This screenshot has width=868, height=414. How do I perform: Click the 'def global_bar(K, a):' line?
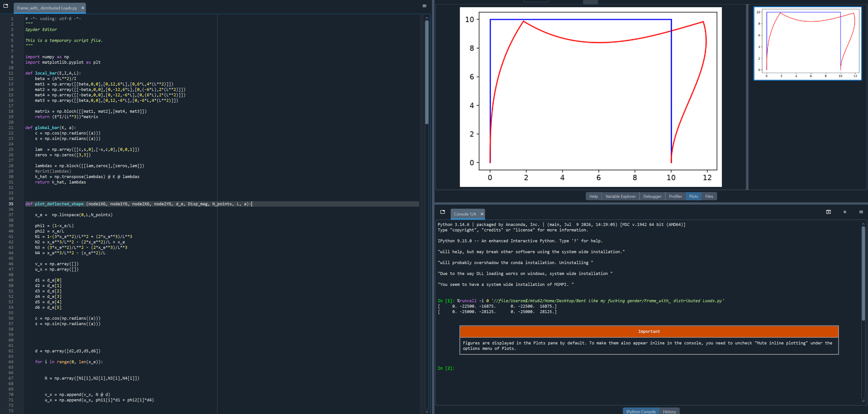tap(50, 127)
